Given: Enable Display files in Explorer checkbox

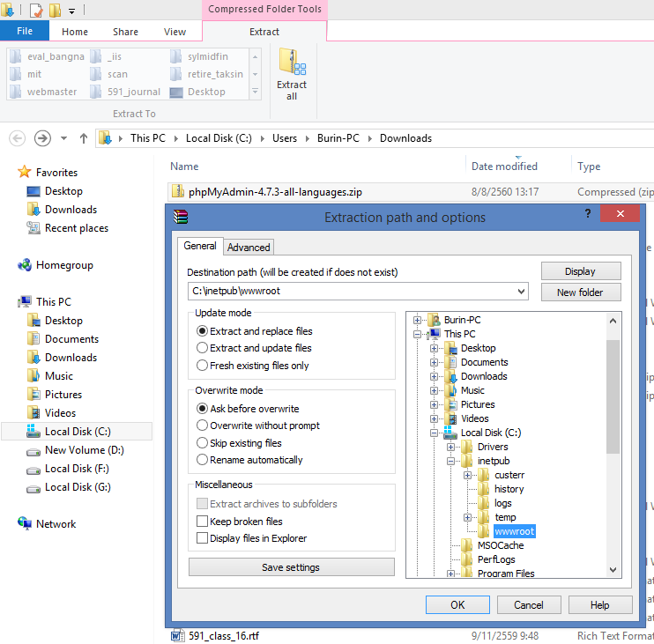Looking at the screenshot, I should 203,537.
